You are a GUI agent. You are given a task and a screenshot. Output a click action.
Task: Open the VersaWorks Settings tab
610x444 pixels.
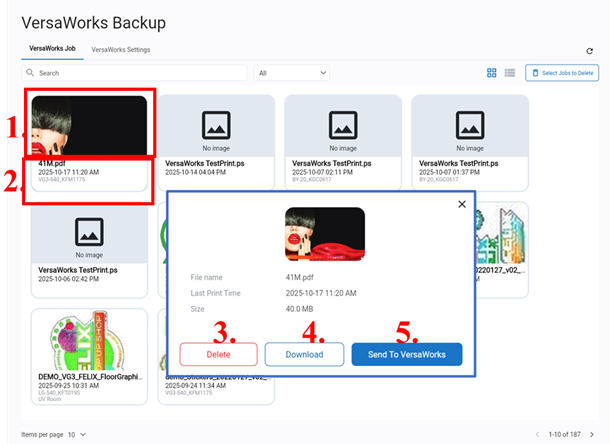[x=121, y=50]
